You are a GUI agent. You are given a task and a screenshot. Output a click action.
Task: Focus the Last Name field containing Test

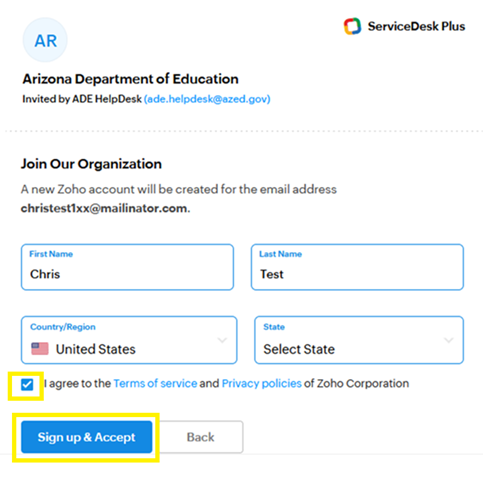(x=357, y=267)
